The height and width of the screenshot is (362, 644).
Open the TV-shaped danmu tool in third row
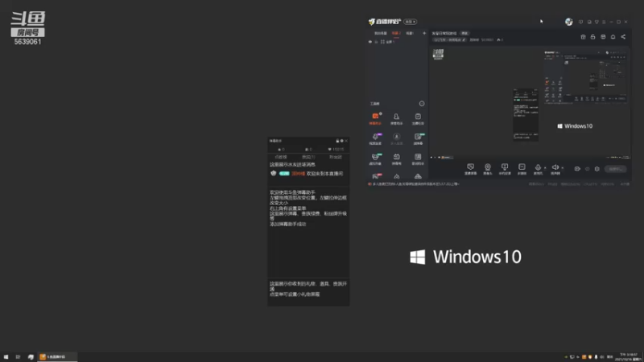point(396,158)
